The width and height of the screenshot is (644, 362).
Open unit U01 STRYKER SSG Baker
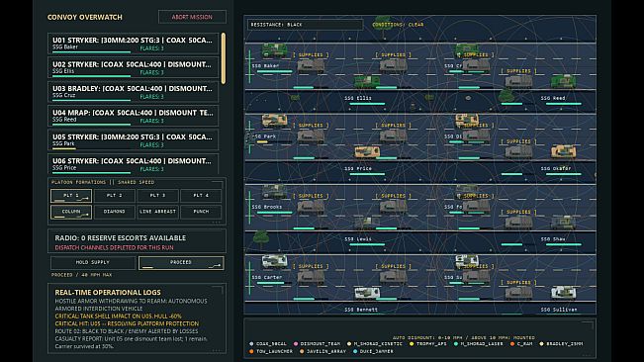click(134, 44)
